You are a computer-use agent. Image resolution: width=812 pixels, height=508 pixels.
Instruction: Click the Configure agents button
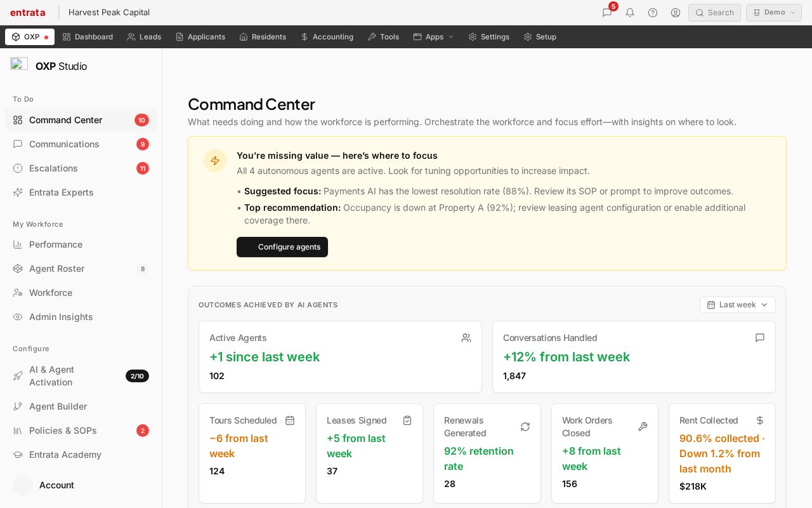(x=282, y=247)
